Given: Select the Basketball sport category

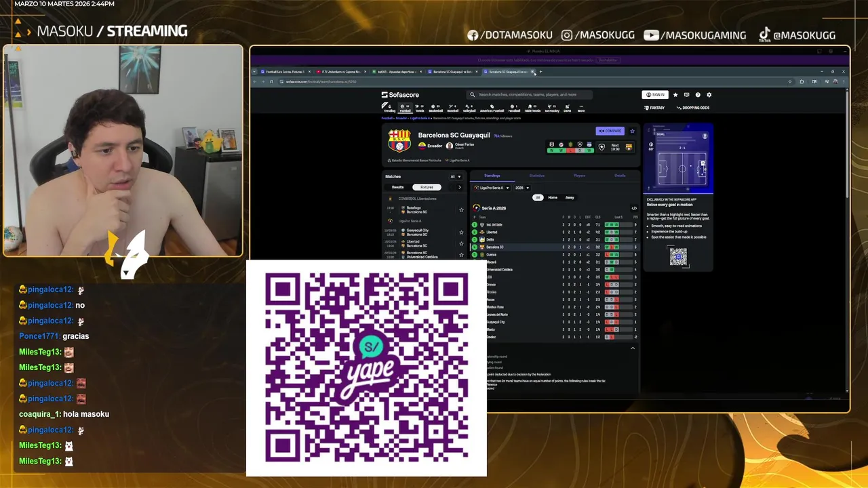Looking at the screenshot, I should [x=435, y=108].
